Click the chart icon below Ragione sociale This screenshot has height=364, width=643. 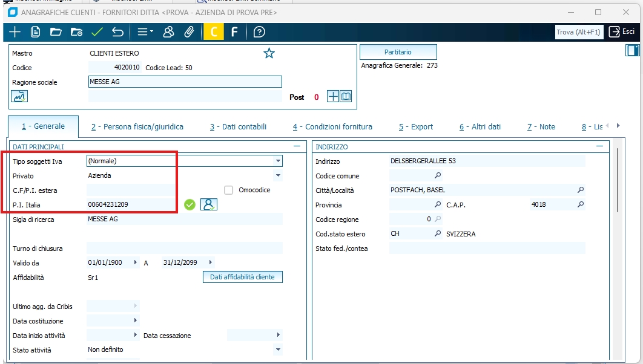(19, 96)
